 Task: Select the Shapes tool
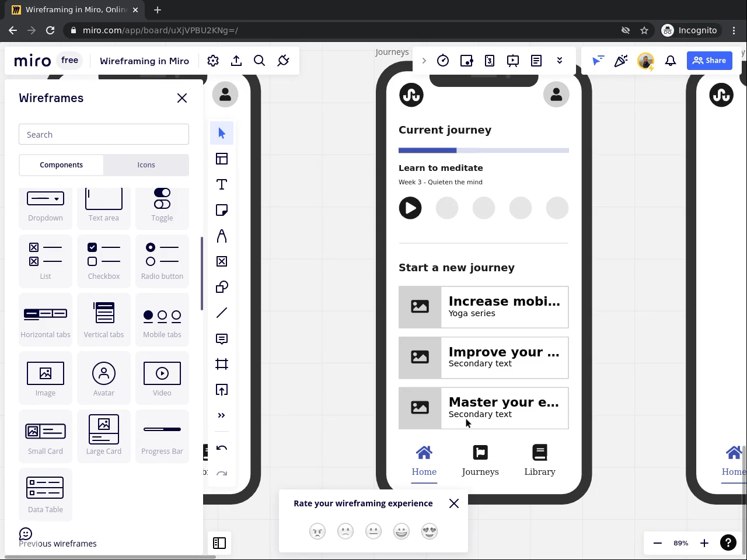tap(222, 287)
